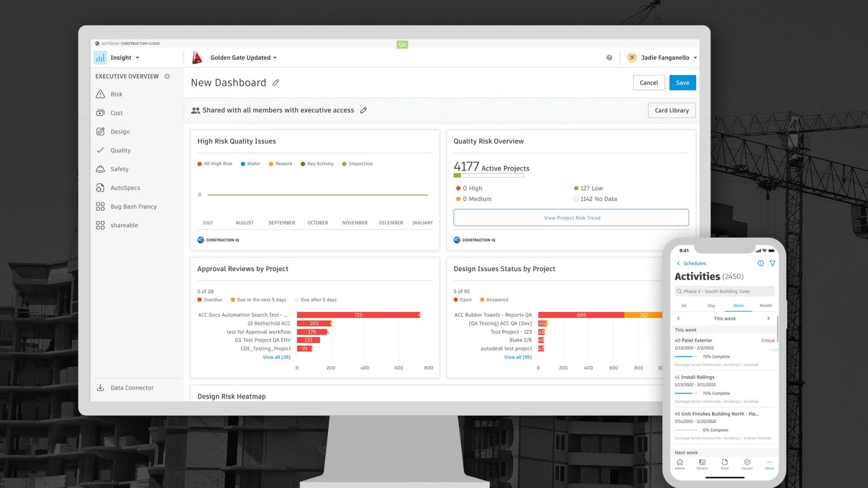The width and height of the screenshot is (868, 488).
Task: Add a dashboard with the Executive Overview plus icon
Action: tap(167, 76)
